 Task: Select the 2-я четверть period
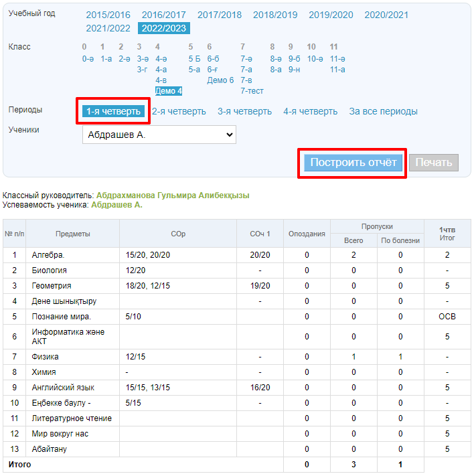pyautogui.click(x=179, y=112)
